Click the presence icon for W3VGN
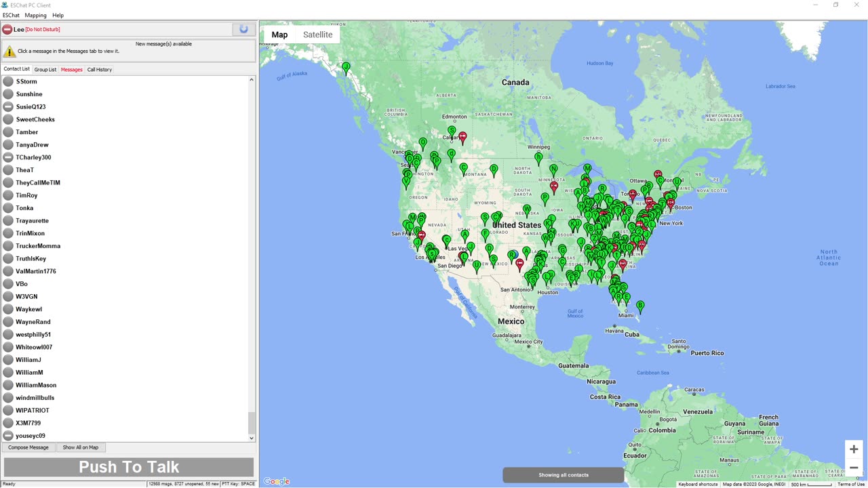Image resolution: width=868 pixels, height=488 pixels. (8, 297)
